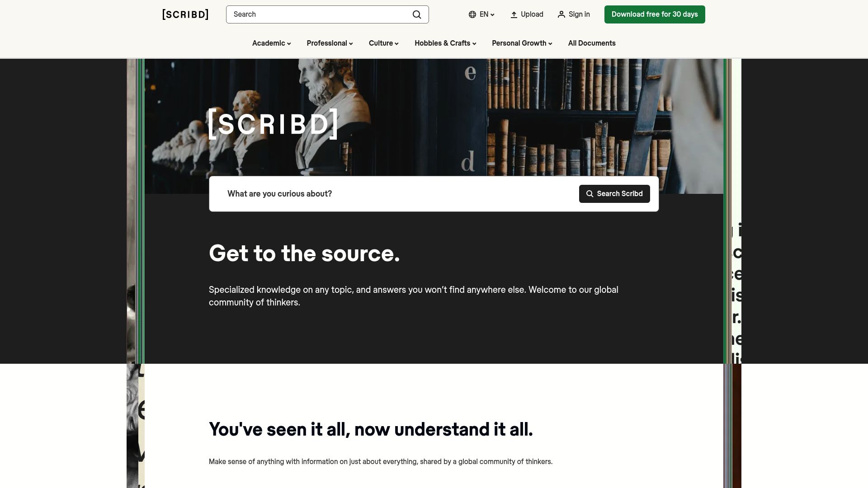Click Download free for 30 days

click(x=654, y=14)
